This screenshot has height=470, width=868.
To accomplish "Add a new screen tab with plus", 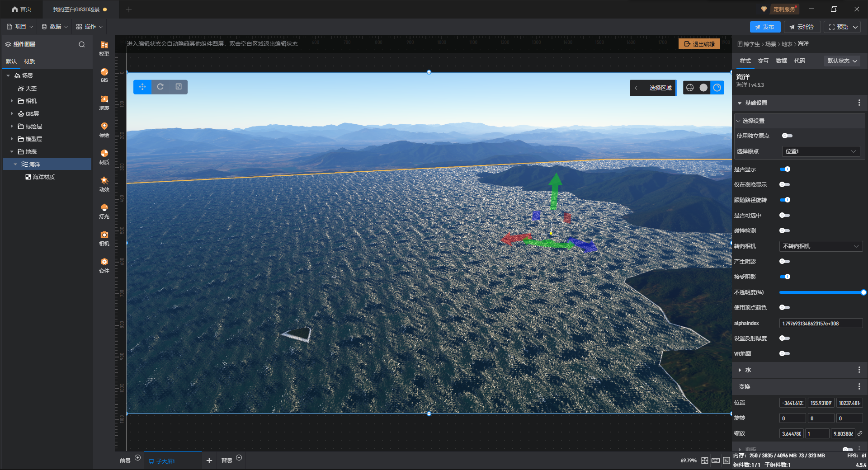I will coord(209,461).
